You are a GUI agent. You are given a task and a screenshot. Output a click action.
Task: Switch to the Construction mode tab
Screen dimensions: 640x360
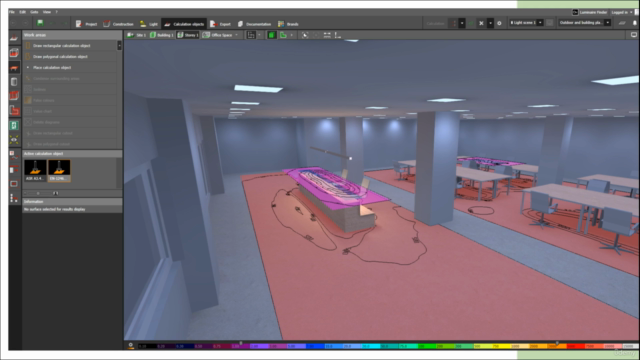(118, 24)
